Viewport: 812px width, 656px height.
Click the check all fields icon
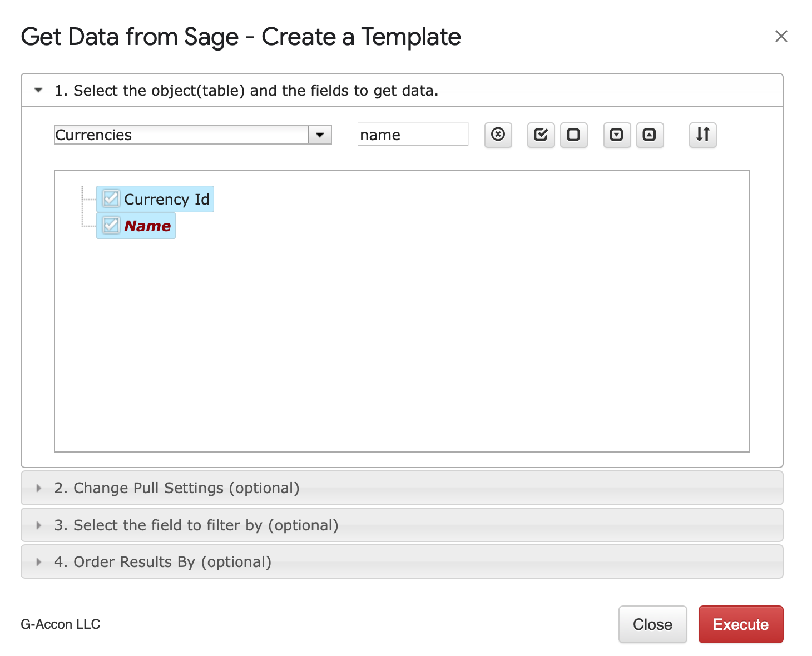[541, 135]
